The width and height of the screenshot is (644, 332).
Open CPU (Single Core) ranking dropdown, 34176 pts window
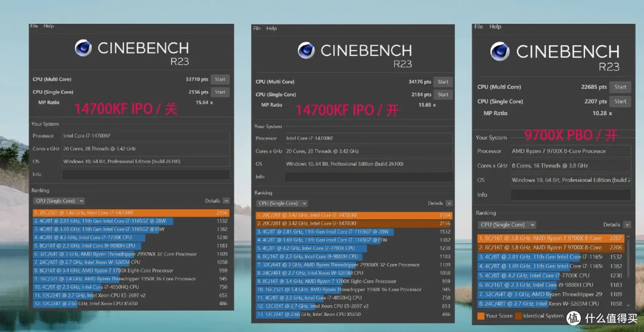[x=281, y=203]
